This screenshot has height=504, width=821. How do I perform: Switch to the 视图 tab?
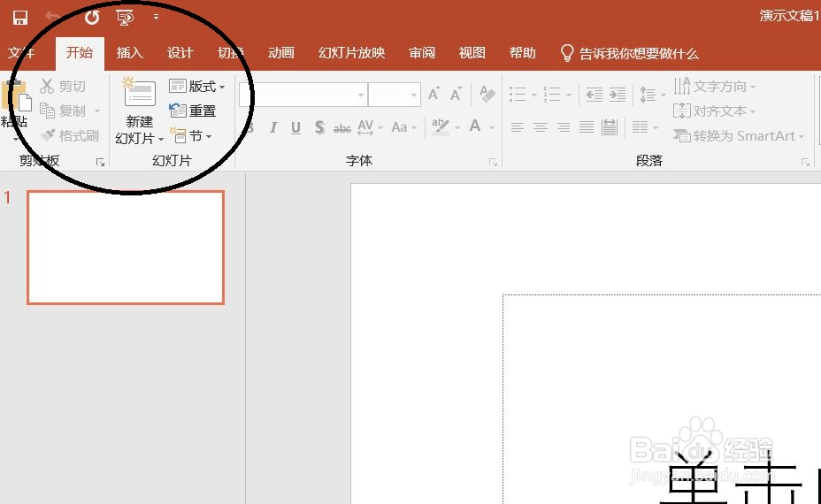pyautogui.click(x=472, y=53)
